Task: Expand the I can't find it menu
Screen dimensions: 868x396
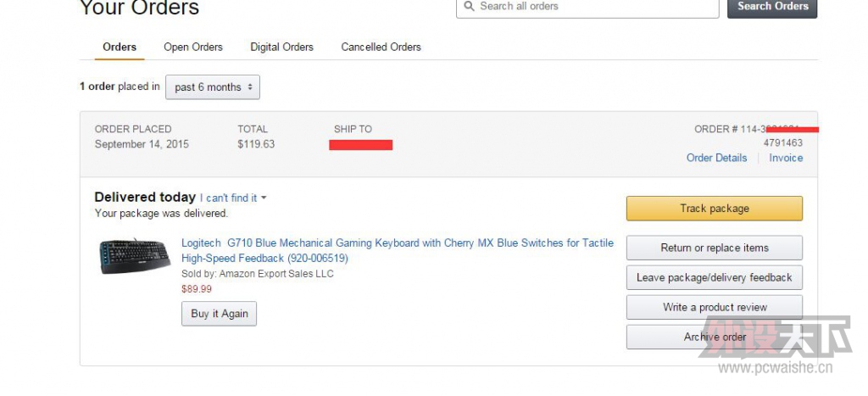Action: coord(233,198)
